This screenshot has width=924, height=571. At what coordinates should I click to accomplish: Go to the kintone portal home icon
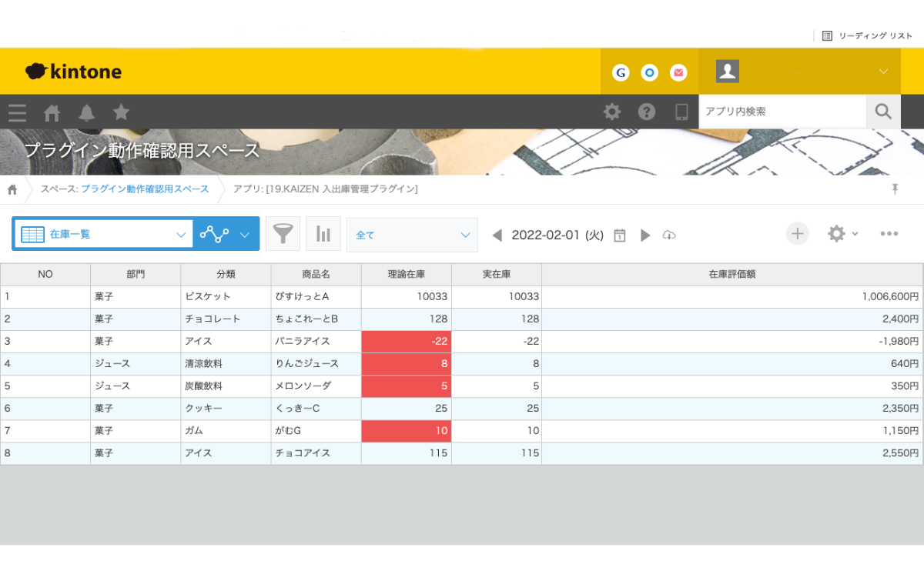[52, 112]
